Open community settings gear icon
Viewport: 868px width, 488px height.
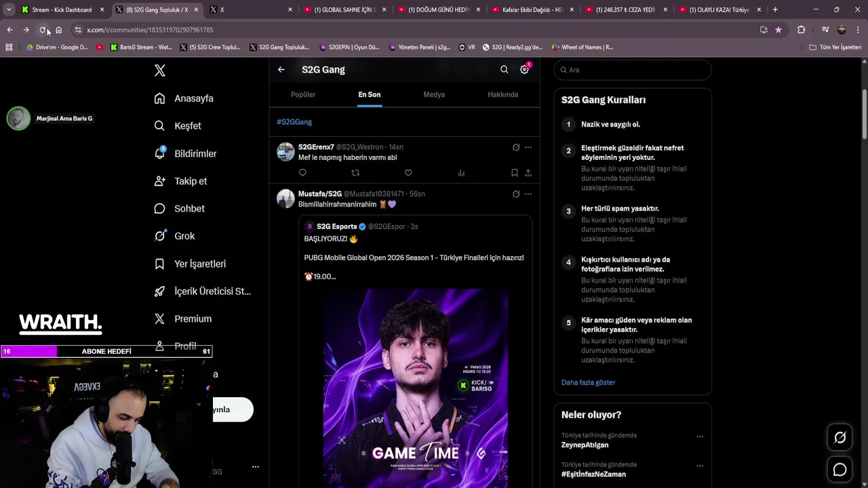pos(524,69)
